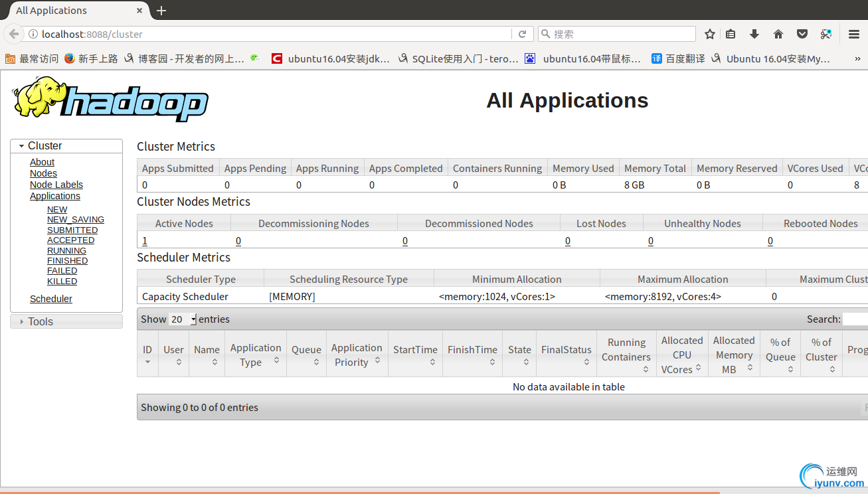Viewport: 868px width, 494px height.
Task: Filter applications by NEW state
Action: 57,209
